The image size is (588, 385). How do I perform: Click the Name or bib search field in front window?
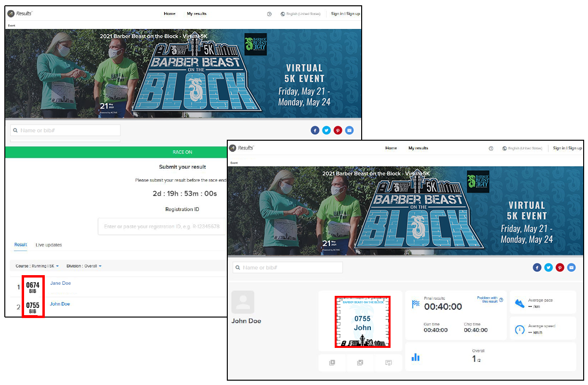pos(287,267)
